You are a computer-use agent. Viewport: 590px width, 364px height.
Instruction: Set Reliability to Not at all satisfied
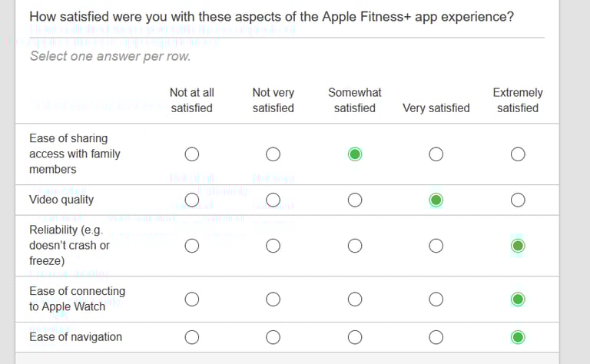[192, 246]
